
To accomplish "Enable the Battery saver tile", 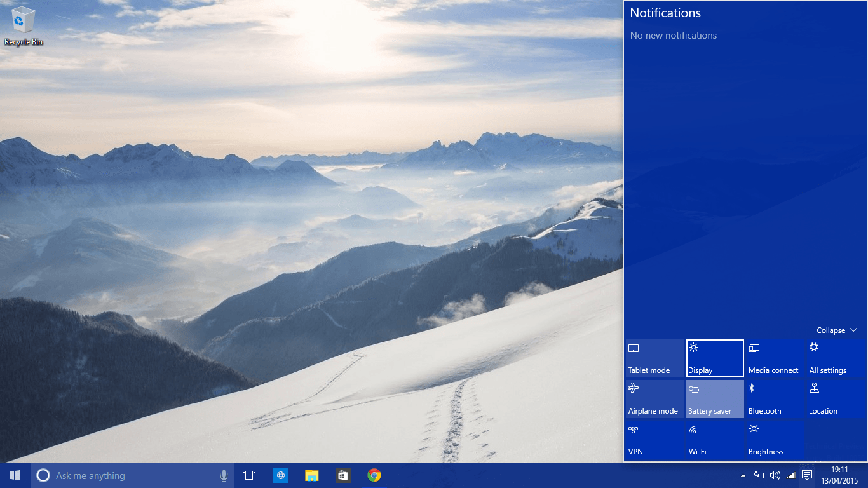I will click(715, 399).
